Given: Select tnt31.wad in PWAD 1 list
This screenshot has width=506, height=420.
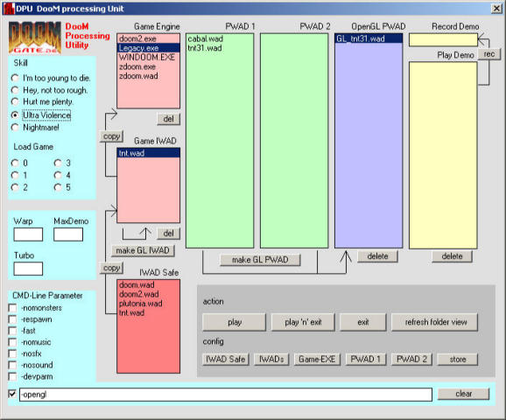Looking at the screenshot, I should click(220, 48).
